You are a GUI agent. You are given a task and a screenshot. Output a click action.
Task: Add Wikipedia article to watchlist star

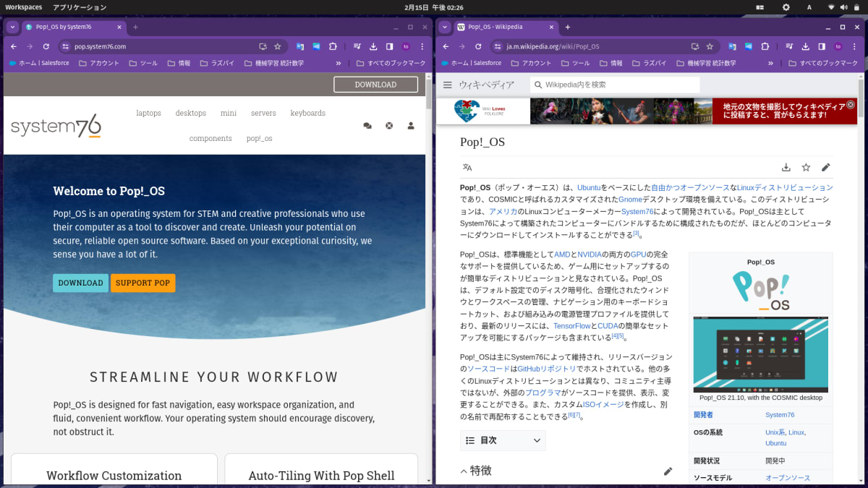[x=806, y=168]
